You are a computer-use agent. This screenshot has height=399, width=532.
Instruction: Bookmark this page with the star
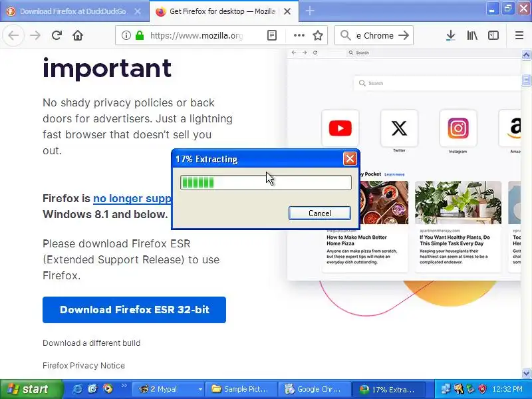(318, 35)
